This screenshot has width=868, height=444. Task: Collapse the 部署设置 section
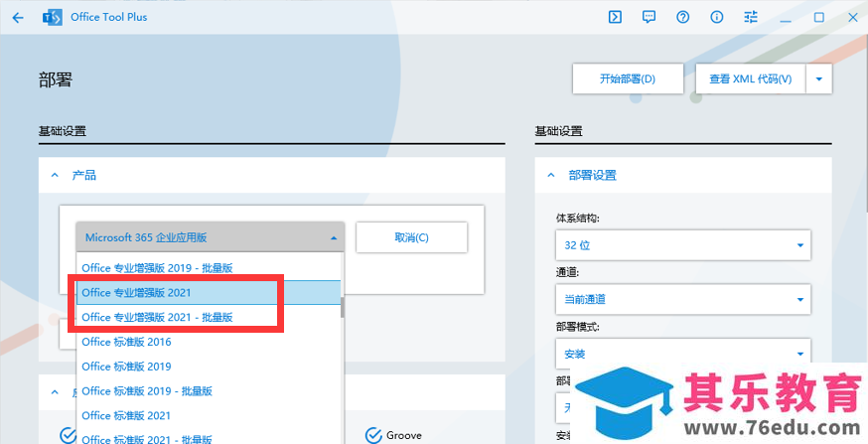click(551, 175)
